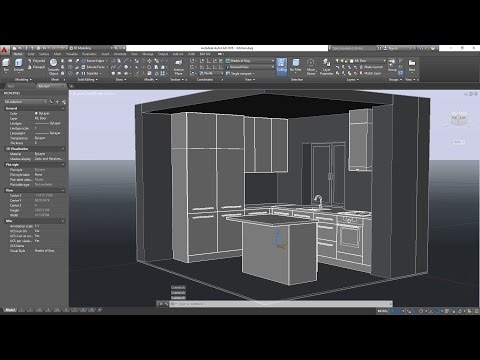Viewport: 480px width, 360px height.
Task: Open the Shades of Gray visual style dropdown
Action: pos(250,61)
